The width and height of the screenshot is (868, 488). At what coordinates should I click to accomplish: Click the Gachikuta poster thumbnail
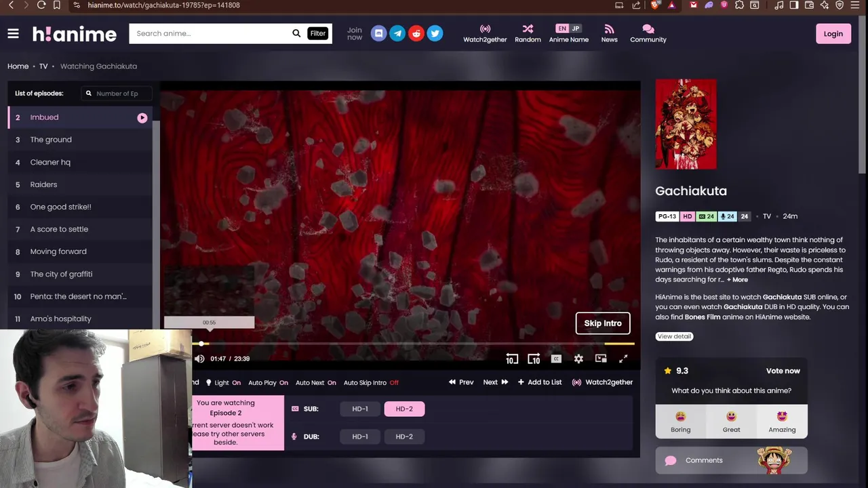pyautogui.click(x=686, y=124)
